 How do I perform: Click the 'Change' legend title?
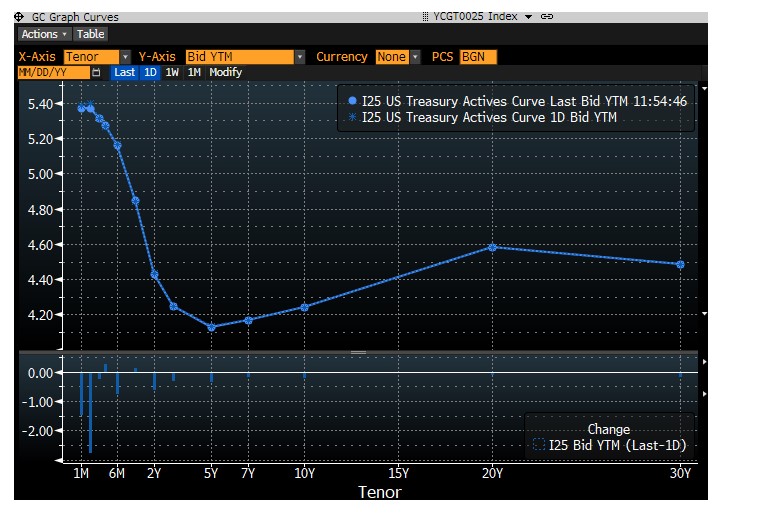[x=608, y=429]
